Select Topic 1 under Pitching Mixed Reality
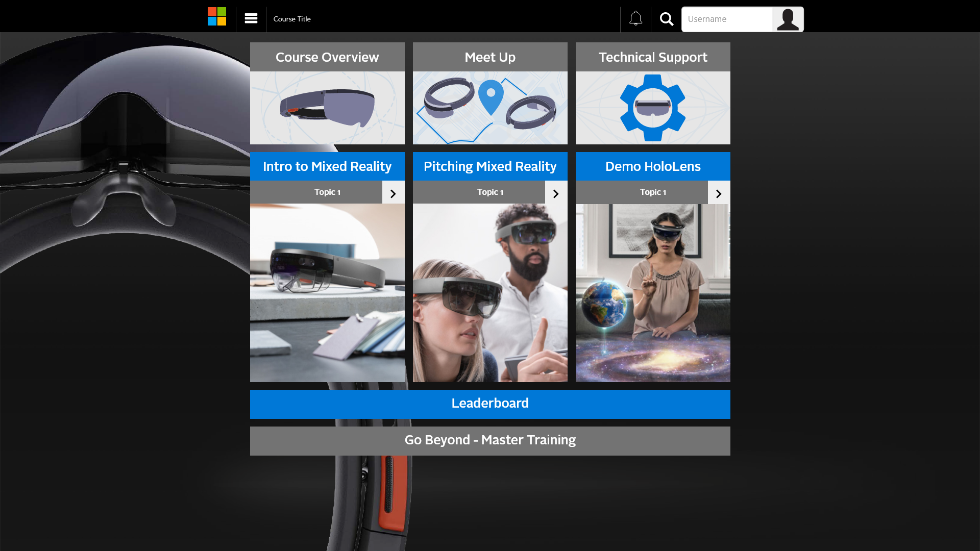 479,192
